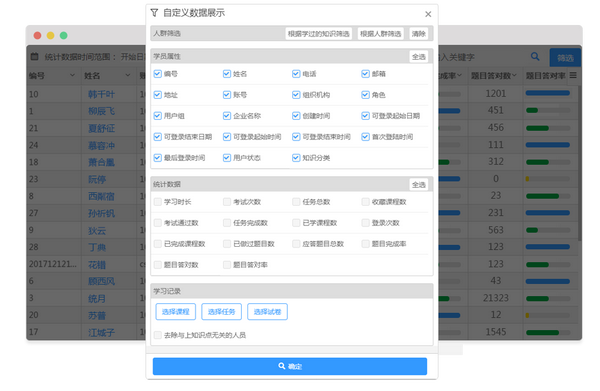Open student link 江城子
Viewport: 600px width, 391px height.
coord(101,332)
